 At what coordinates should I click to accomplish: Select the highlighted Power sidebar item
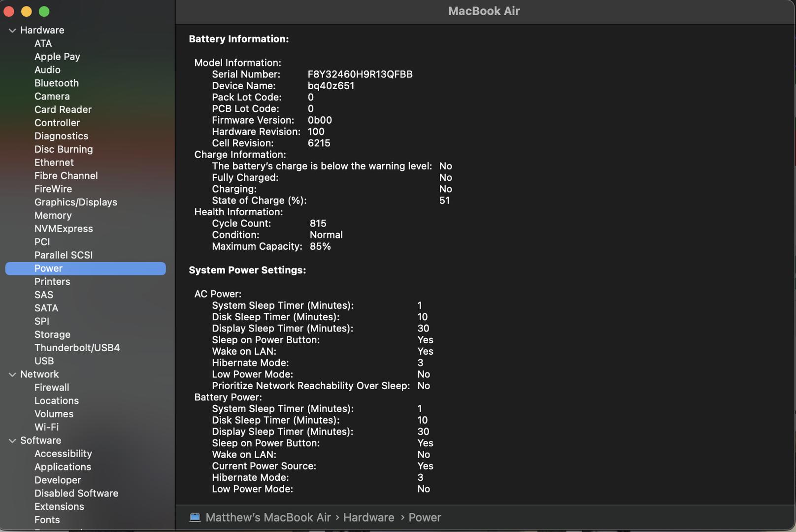48,268
